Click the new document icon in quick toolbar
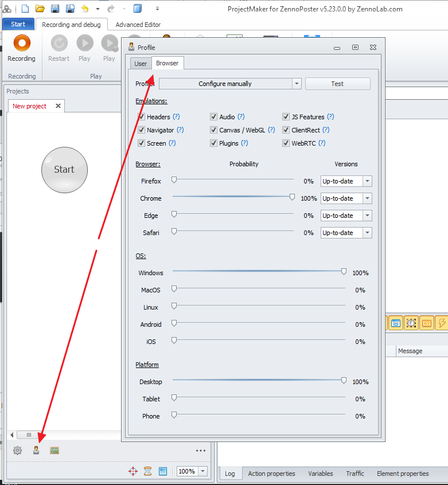 tap(25, 9)
